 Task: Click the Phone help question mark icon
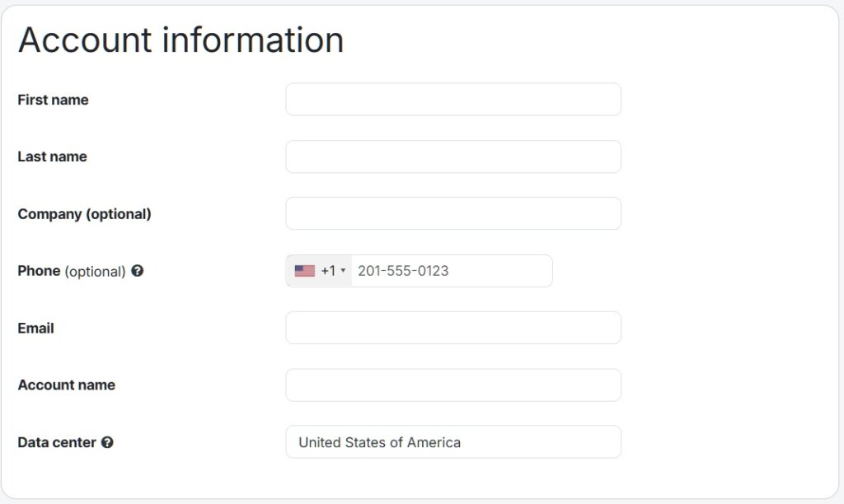tap(138, 271)
